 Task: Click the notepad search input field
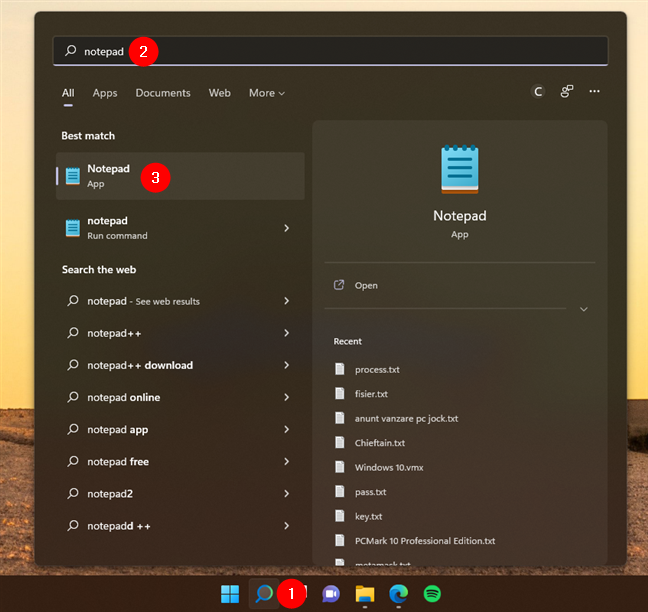tap(330, 51)
